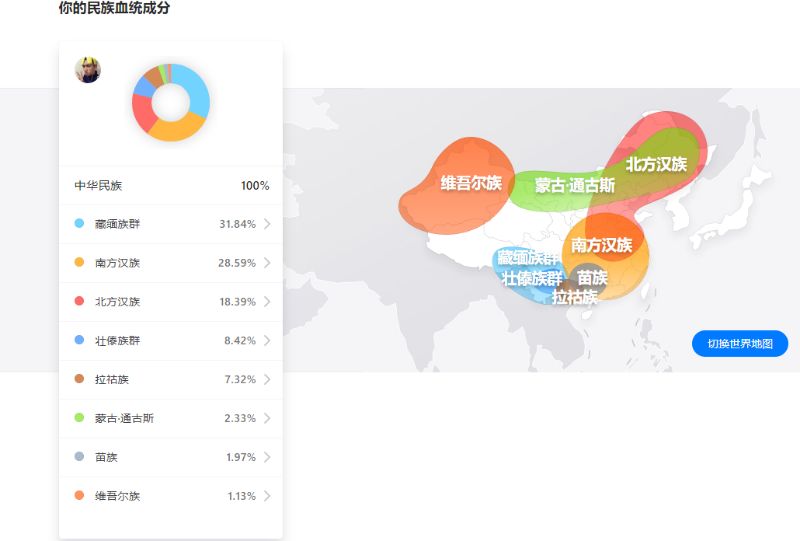
Task: Click the user avatar photo
Action: pos(88,70)
